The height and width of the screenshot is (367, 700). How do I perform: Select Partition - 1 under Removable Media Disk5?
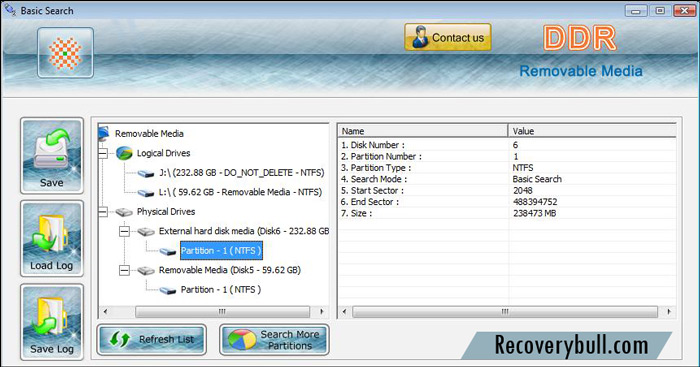[x=221, y=290]
